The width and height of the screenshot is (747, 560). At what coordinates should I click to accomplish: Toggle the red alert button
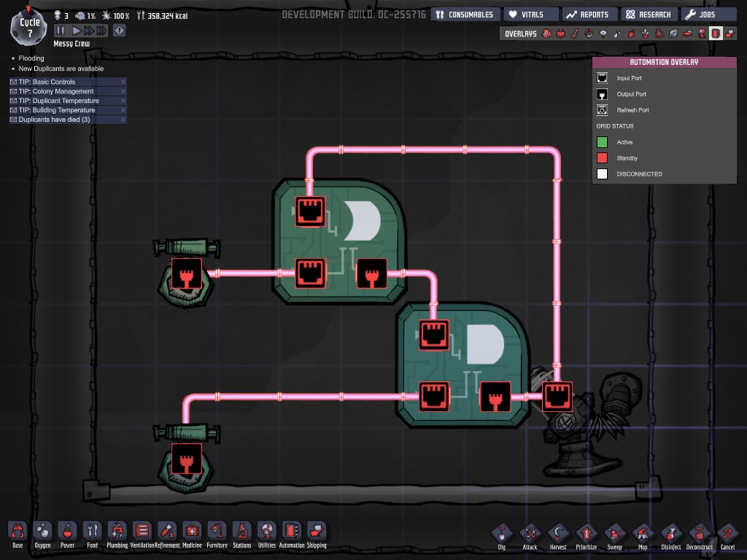119,31
